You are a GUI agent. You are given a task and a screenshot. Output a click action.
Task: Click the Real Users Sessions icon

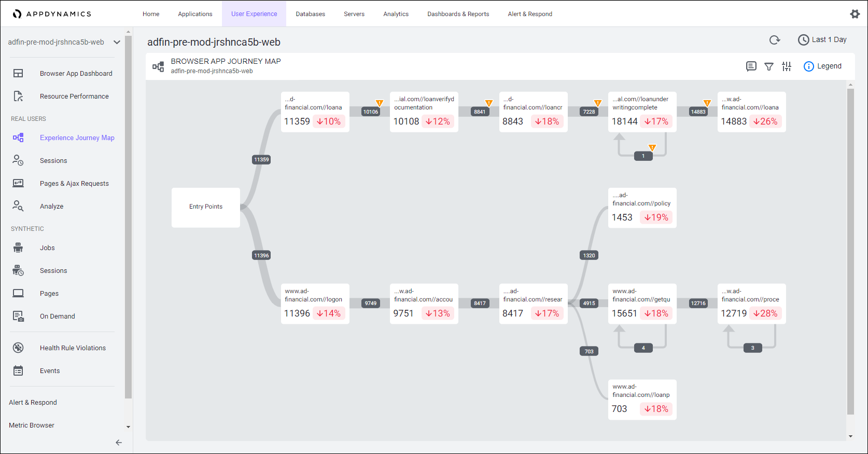coord(18,160)
